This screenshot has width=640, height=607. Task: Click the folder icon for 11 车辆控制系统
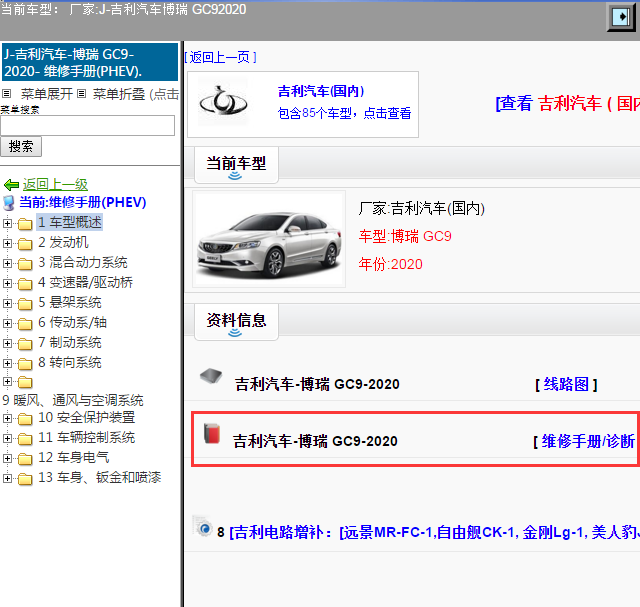[25, 439]
